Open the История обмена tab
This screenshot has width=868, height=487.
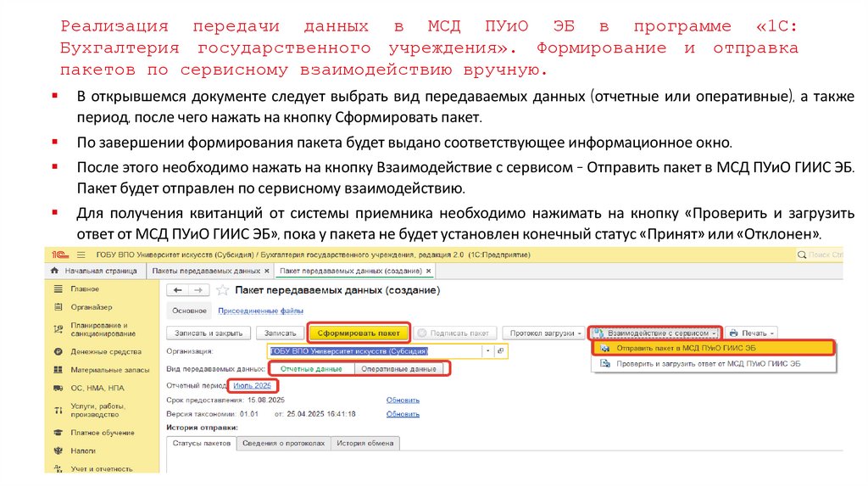364,443
